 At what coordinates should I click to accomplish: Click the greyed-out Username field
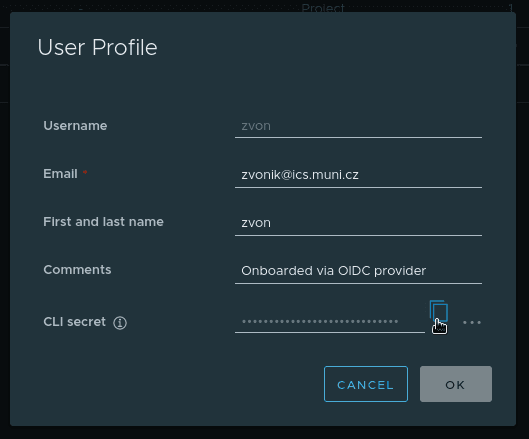(358, 126)
